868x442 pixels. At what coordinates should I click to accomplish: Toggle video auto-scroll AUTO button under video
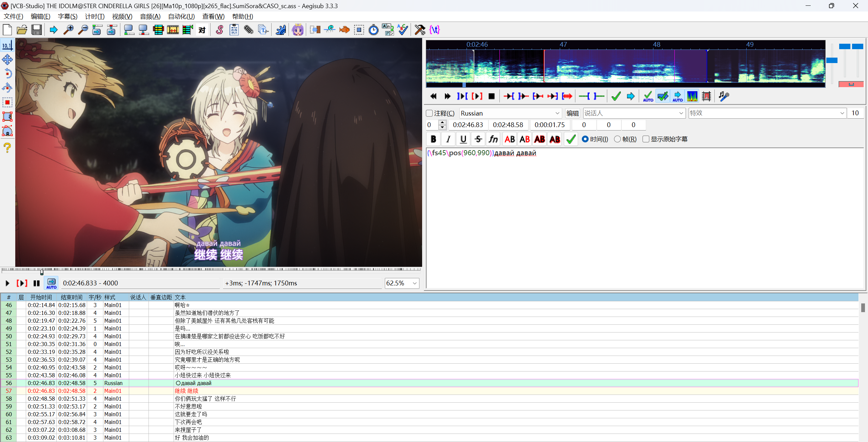tap(52, 283)
